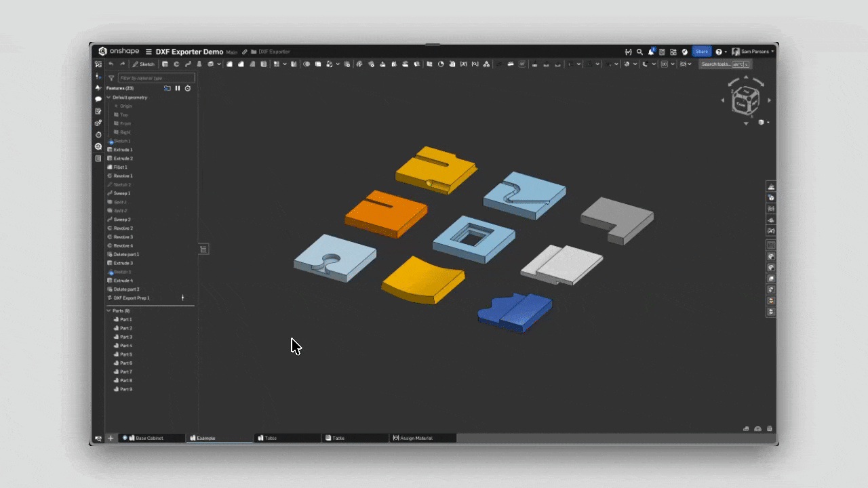Click the Front face of view cube
This screenshot has width=868, height=488.
coord(741,105)
